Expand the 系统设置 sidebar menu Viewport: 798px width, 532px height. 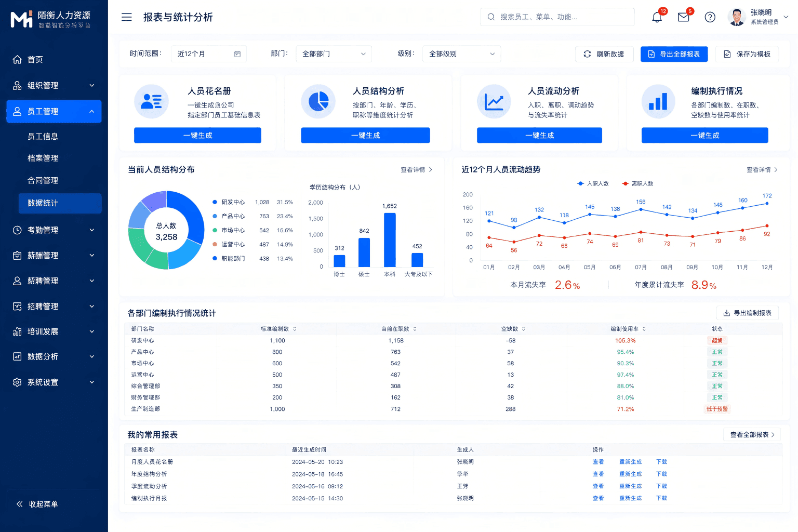[x=54, y=382]
